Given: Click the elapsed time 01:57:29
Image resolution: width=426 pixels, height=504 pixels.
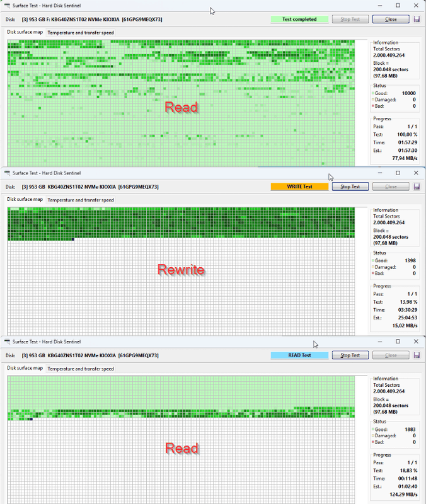Looking at the screenshot, I should 408,142.
